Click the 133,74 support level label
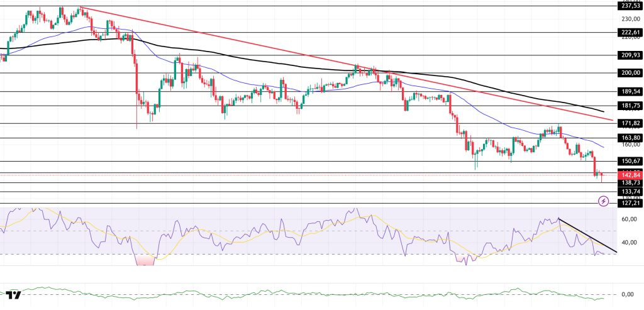 (629, 192)
